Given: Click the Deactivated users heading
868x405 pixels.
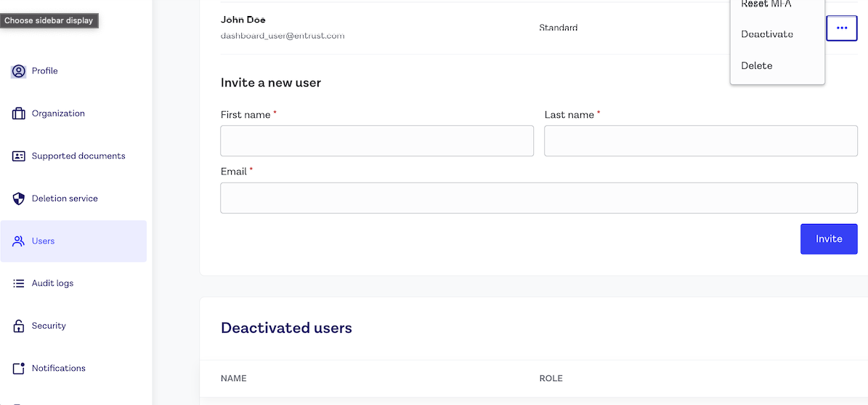Looking at the screenshot, I should click(286, 328).
